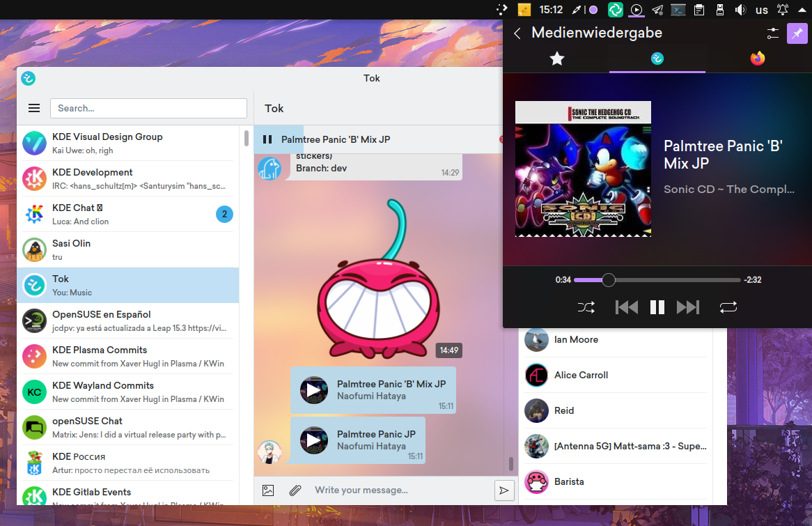Play the Palmtree Panic JP audio message
This screenshot has width=812, height=526.
coord(314,440)
